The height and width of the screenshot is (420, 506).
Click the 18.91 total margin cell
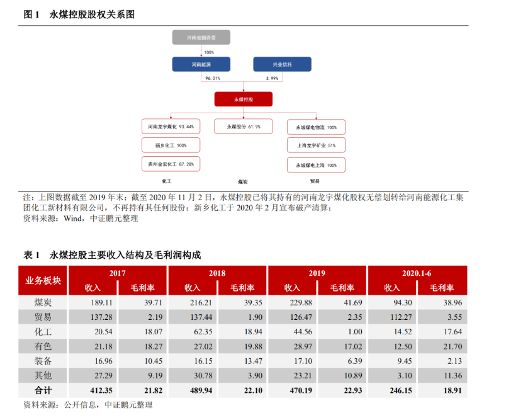click(442, 390)
